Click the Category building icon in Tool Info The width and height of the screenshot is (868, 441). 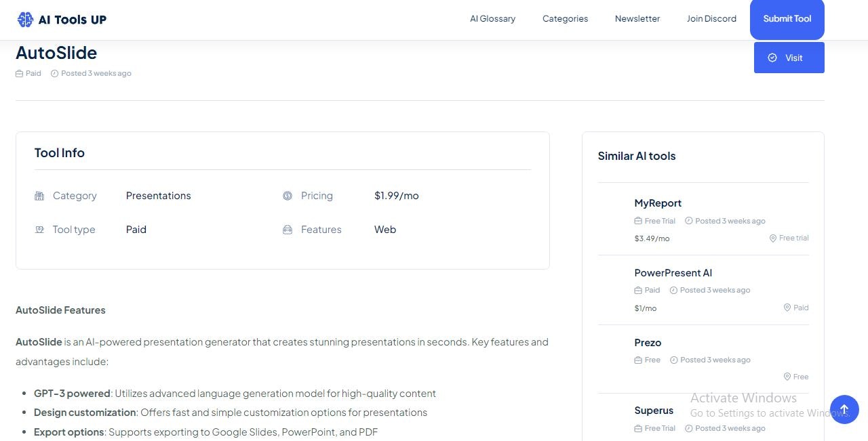pos(39,196)
